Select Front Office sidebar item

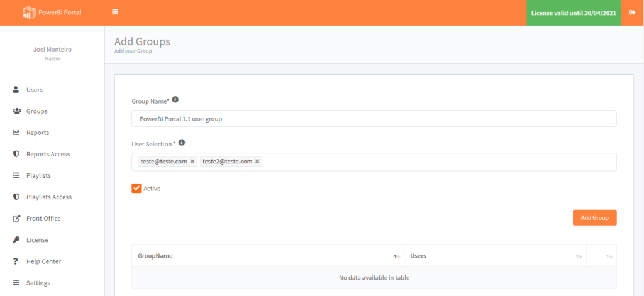pos(43,218)
